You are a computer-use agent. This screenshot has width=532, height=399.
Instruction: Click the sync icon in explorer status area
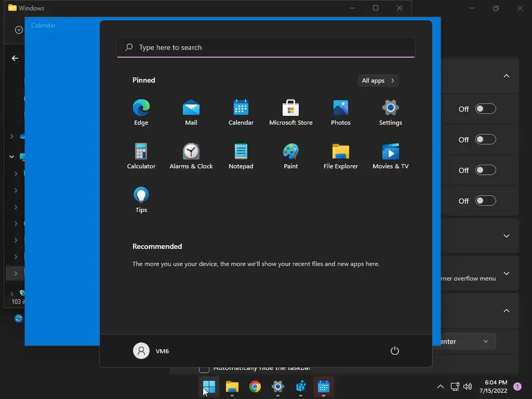pyautogui.click(x=18, y=318)
